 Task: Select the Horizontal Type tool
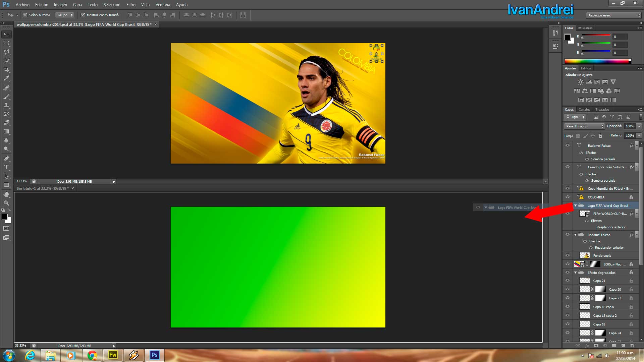pos(6,167)
